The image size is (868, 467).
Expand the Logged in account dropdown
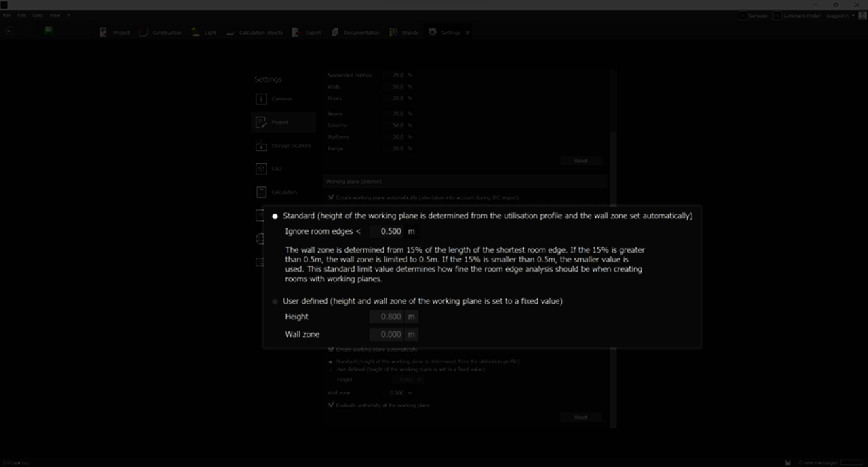tap(840, 16)
